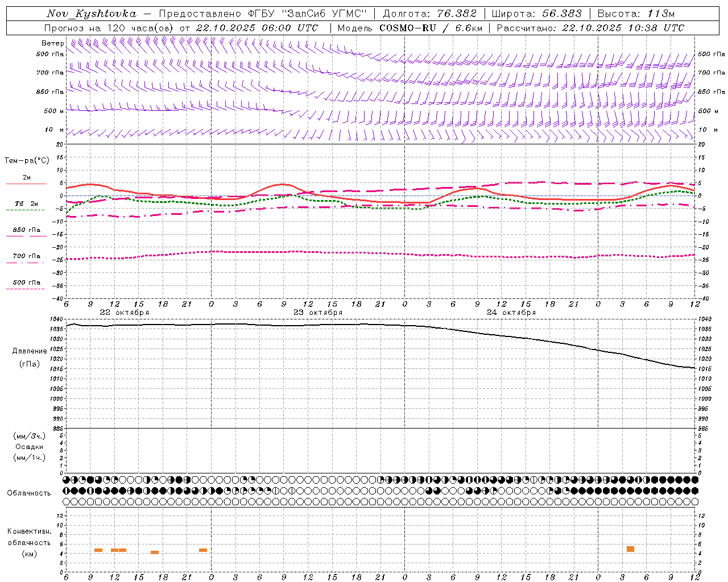Click the 'Ветер' wind panel label
The height and width of the screenshot is (582, 728).
coord(52,43)
